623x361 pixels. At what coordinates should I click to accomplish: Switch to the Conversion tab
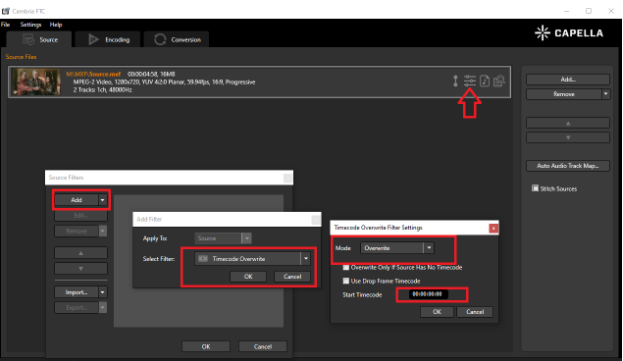coord(176,39)
